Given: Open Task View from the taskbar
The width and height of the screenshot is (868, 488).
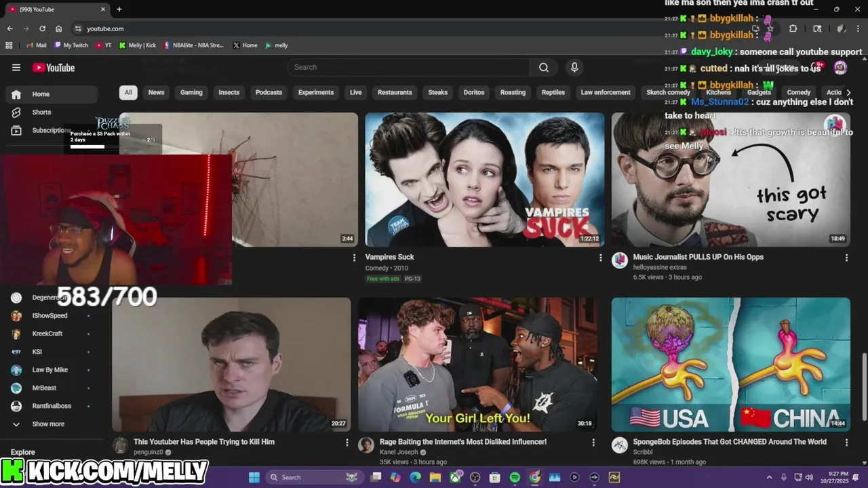Looking at the screenshot, I should pos(376,477).
